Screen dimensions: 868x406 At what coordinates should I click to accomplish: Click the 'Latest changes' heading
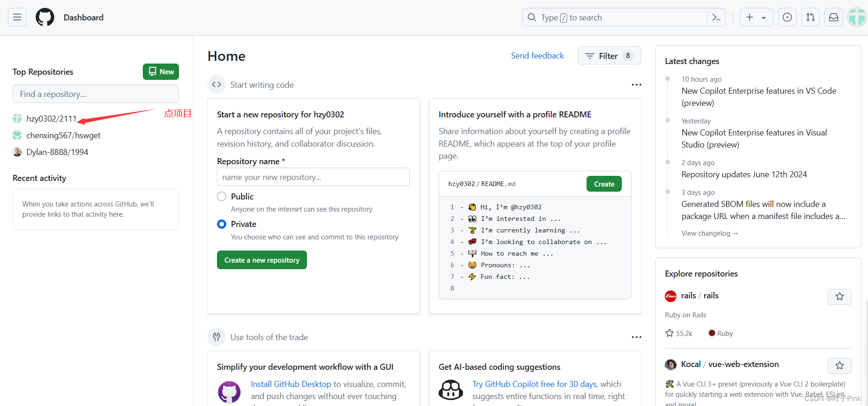click(692, 61)
